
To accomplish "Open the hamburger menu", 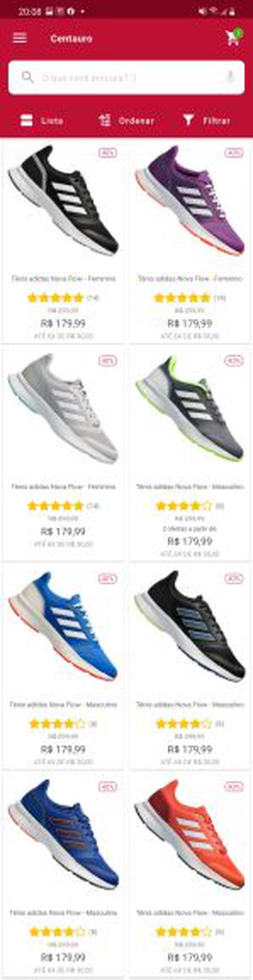I will click(x=20, y=38).
